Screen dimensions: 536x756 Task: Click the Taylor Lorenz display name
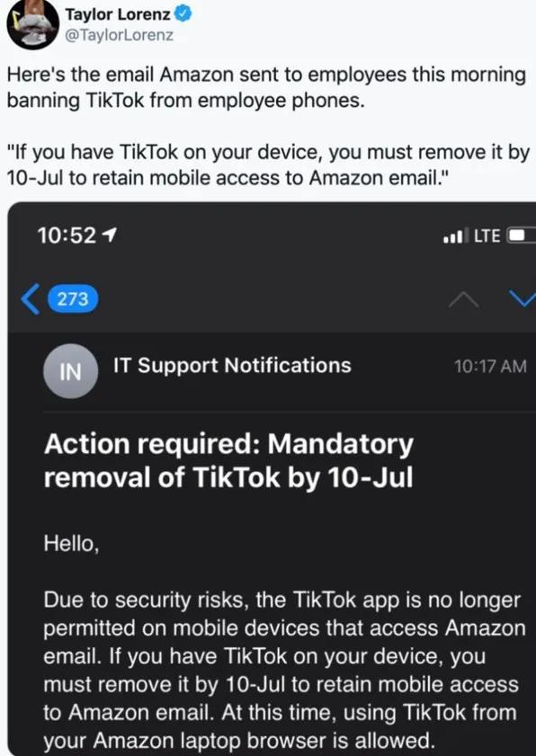(x=118, y=14)
